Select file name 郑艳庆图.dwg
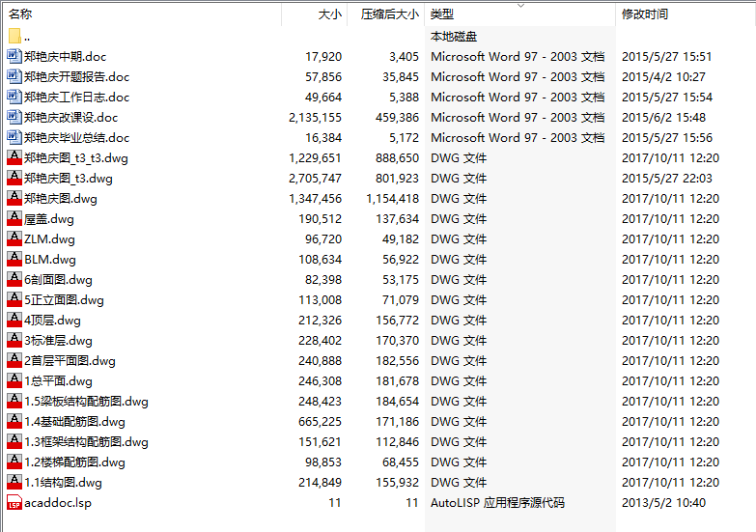Image resolution: width=756 pixels, height=532 pixels. 61,199
